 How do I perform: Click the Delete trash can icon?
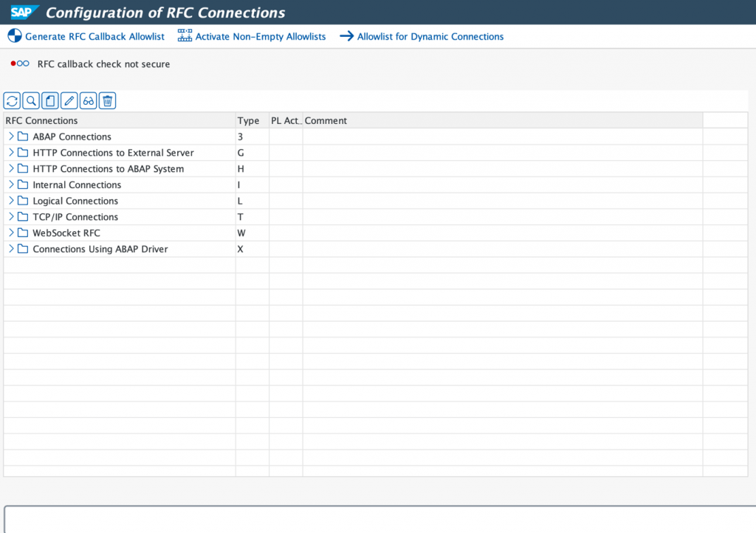point(108,100)
